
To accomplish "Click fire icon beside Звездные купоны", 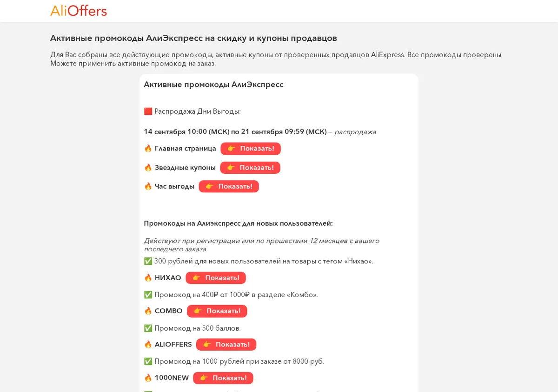I will pyautogui.click(x=148, y=168).
